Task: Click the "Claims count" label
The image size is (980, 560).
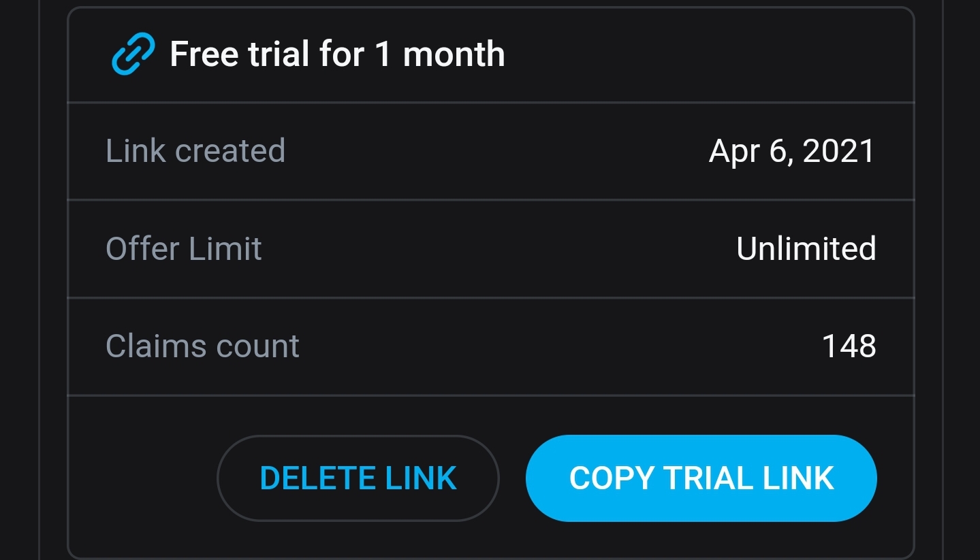Action: pos(202,346)
